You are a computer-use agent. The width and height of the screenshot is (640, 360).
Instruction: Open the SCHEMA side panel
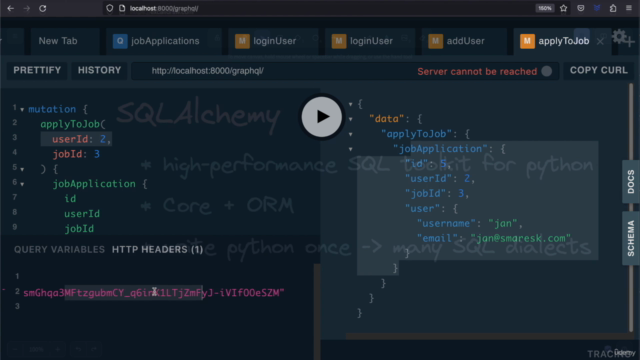631,238
